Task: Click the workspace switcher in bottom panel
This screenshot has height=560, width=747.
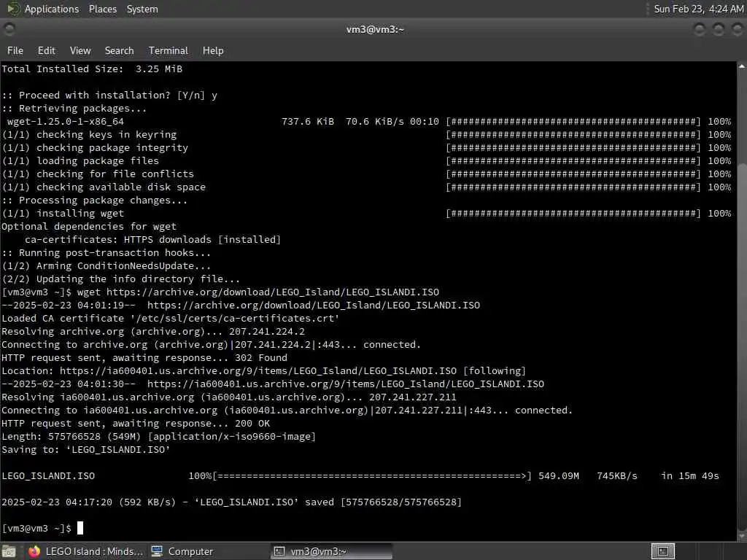Action: 662,551
